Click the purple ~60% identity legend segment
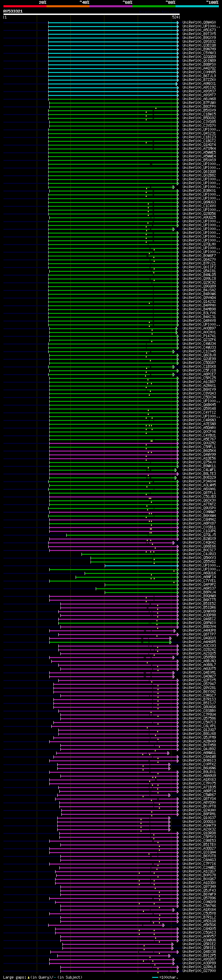This screenshot has width=222, height=980. (111, 6)
